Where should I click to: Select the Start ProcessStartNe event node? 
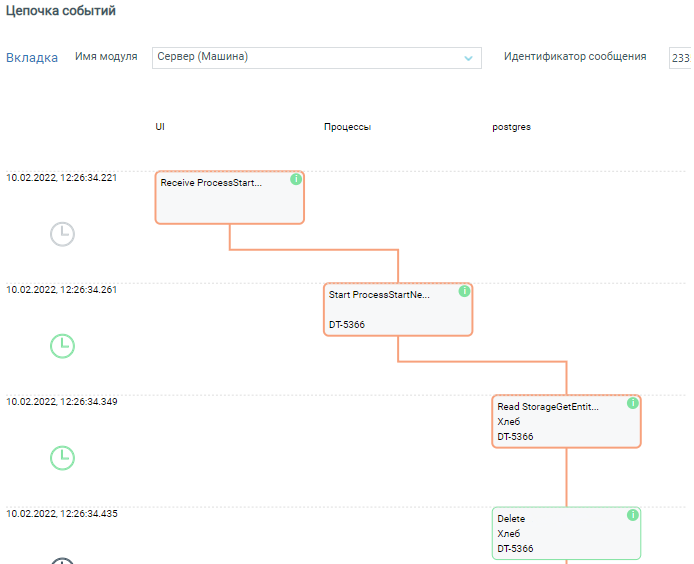pos(398,310)
